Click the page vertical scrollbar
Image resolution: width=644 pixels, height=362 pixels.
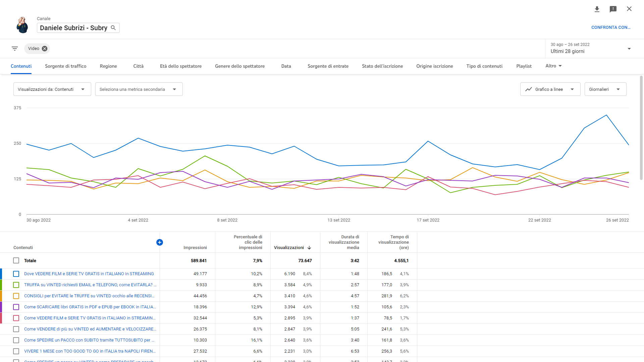641,127
